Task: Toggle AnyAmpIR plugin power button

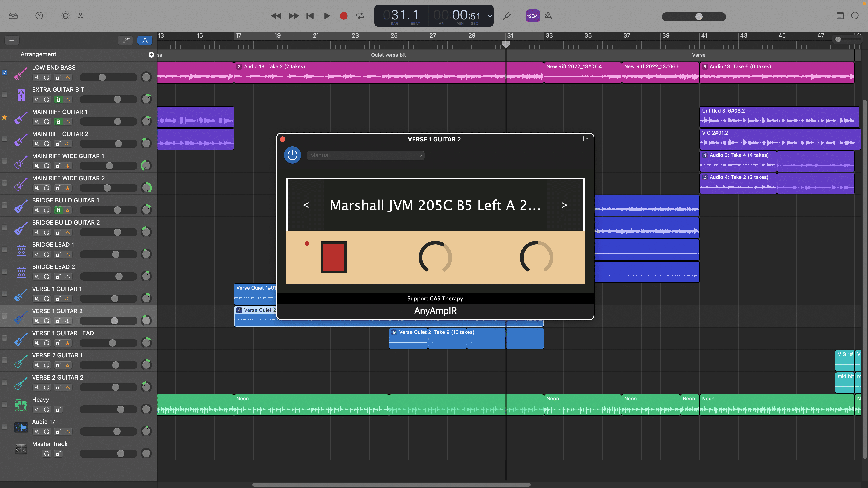Action: pyautogui.click(x=292, y=155)
